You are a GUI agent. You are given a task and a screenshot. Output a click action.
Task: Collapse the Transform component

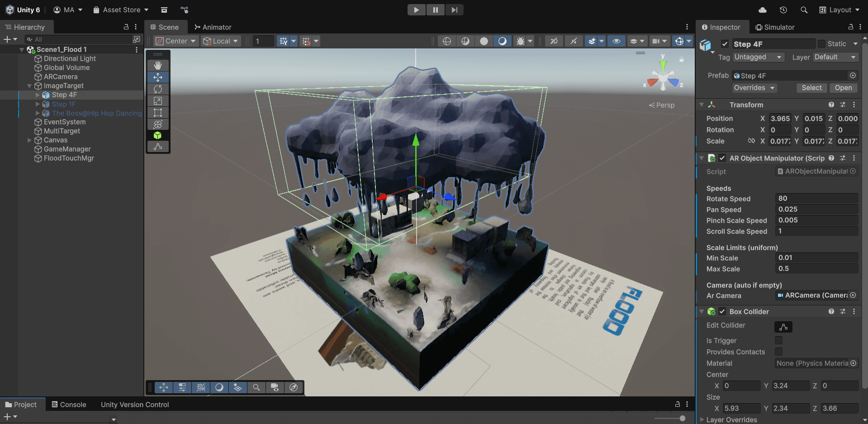pos(702,105)
